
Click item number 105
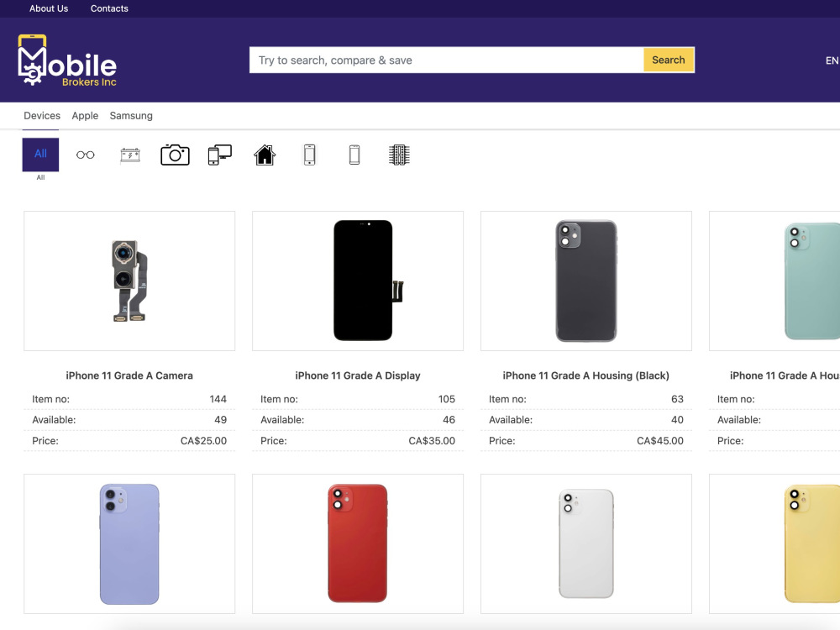pos(447,399)
